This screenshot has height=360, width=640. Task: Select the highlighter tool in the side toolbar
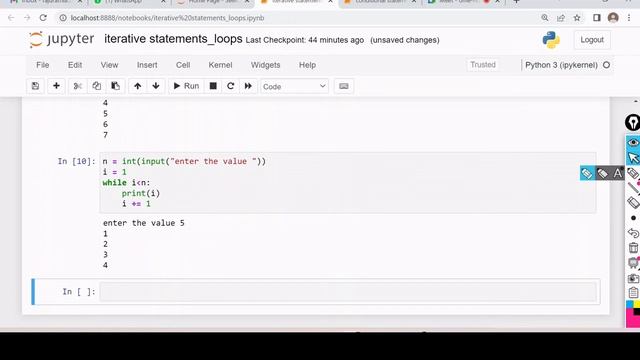pyautogui.click(x=633, y=173)
